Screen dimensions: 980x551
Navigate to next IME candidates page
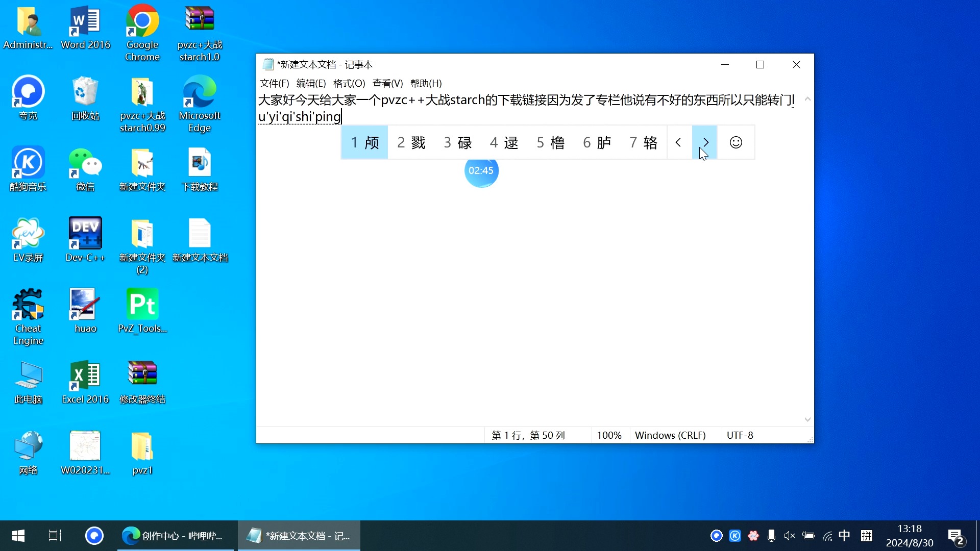tap(705, 142)
